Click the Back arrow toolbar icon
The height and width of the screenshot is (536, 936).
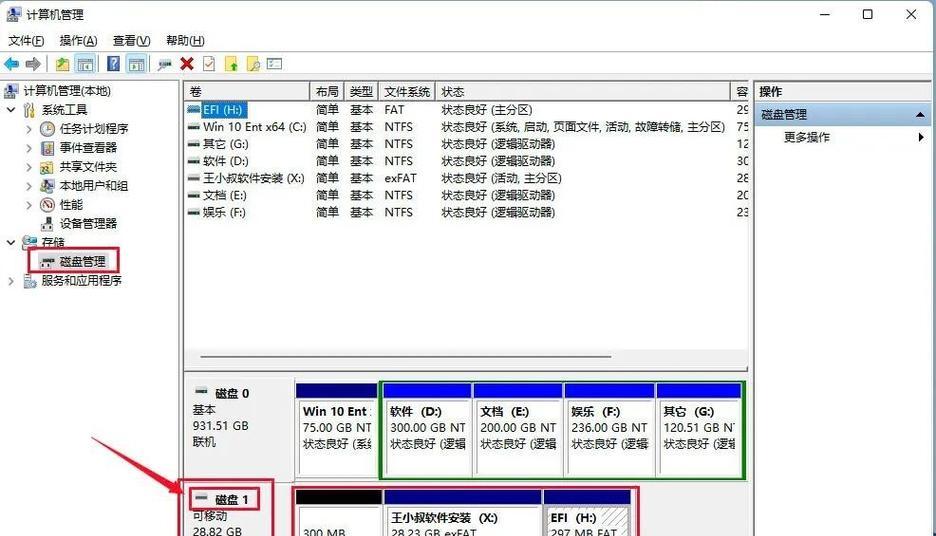[x=11, y=64]
